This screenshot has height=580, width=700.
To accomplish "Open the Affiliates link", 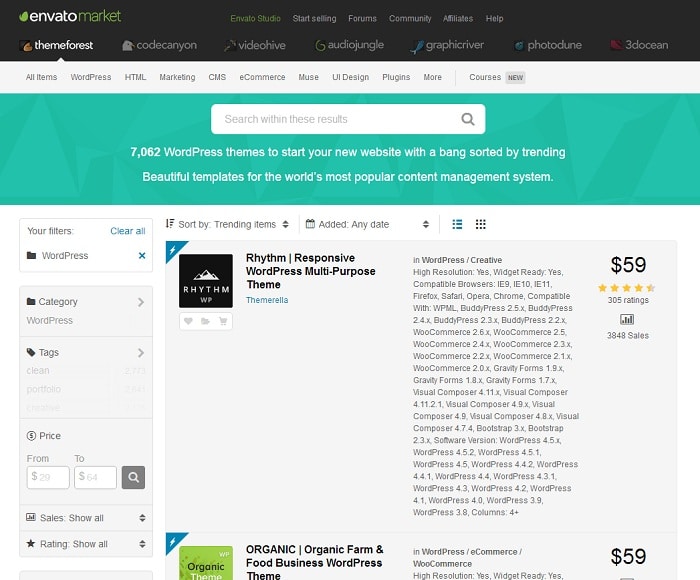I will [x=458, y=19].
